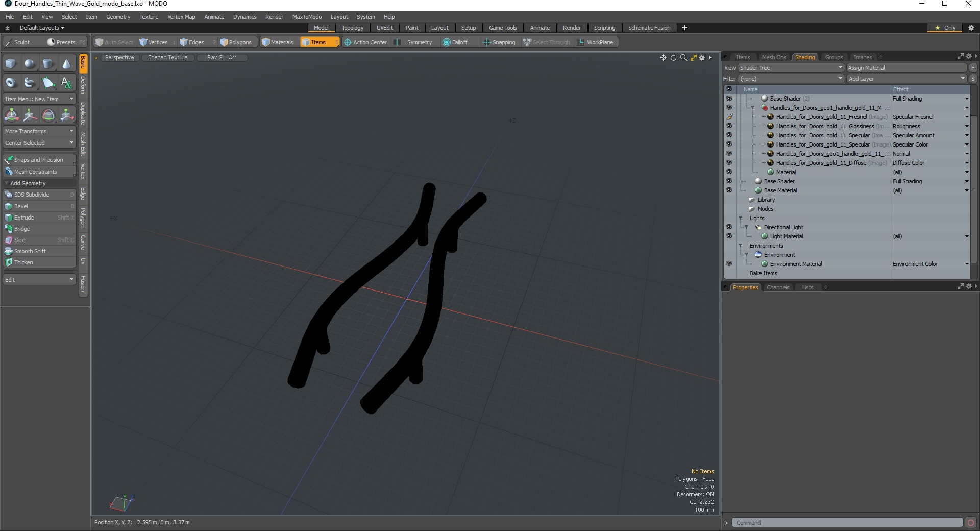Viewport: 980px width, 531px height.
Task: Hide the top Base Shader (2) layer
Action: [729, 99]
